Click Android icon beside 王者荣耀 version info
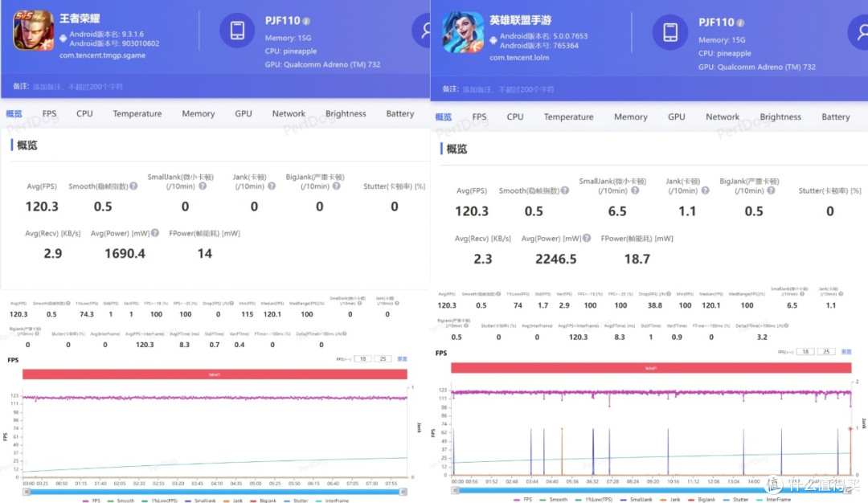The image size is (868, 503). (63, 39)
